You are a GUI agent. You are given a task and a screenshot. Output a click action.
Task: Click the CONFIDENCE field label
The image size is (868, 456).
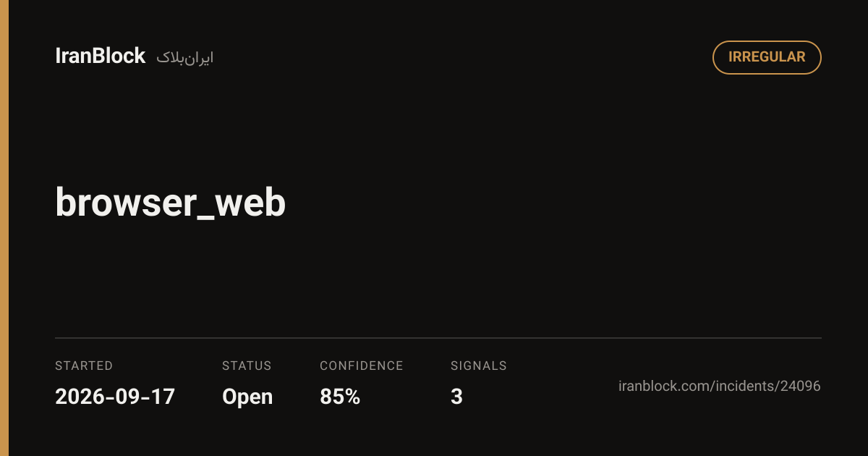tap(362, 366)
